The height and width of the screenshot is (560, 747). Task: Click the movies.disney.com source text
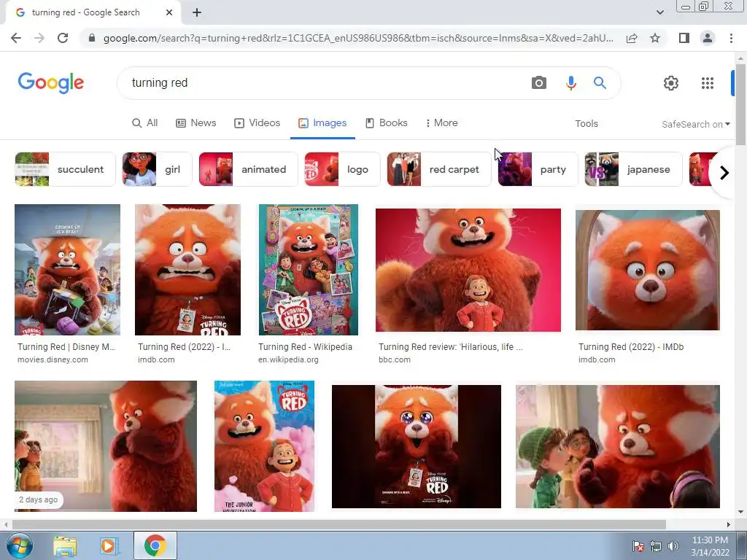(x=53, y=359)
